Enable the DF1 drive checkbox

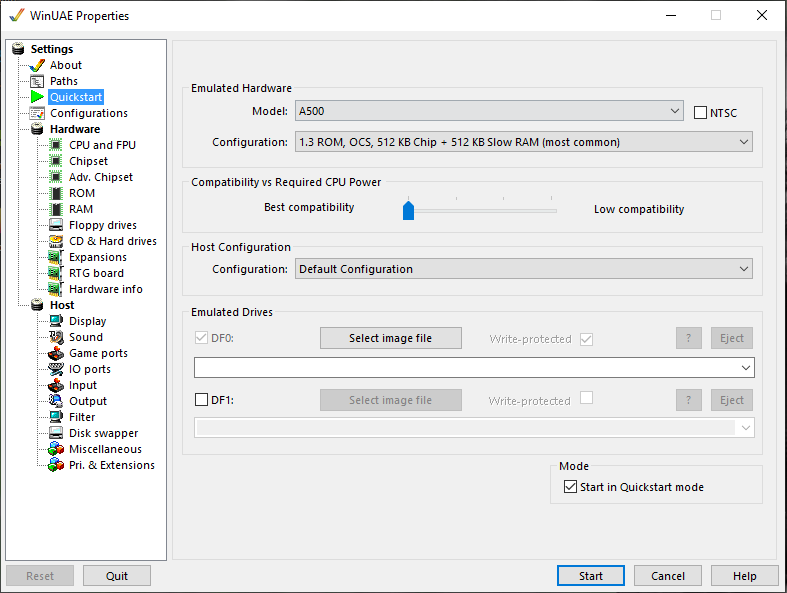click(201, 400)
